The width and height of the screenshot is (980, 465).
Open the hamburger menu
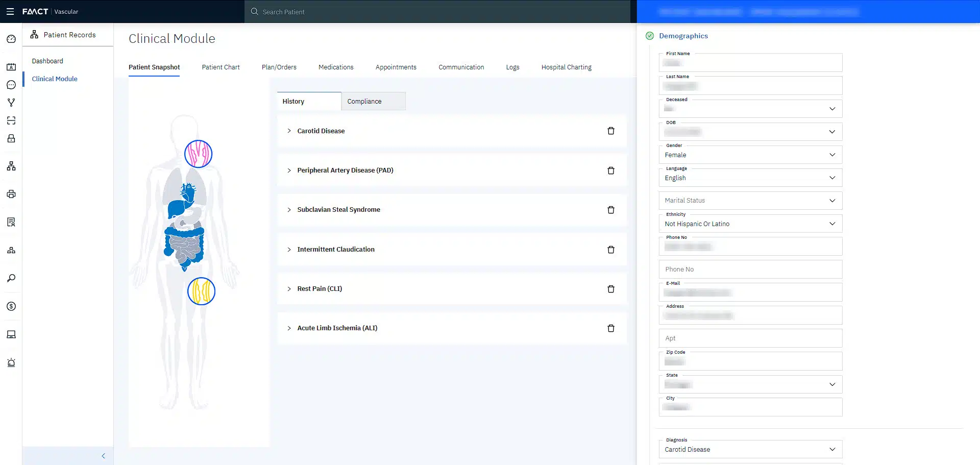pyautogui.click(x=10, y=11)
